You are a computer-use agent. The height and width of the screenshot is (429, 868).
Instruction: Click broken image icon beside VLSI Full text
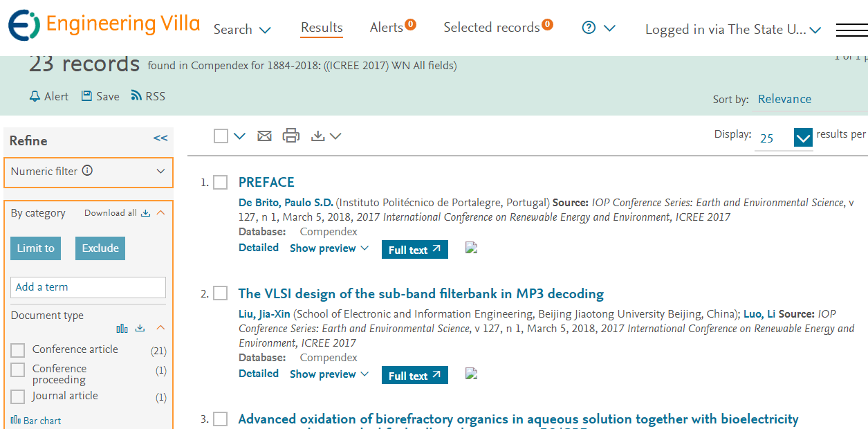pos(472,374)
